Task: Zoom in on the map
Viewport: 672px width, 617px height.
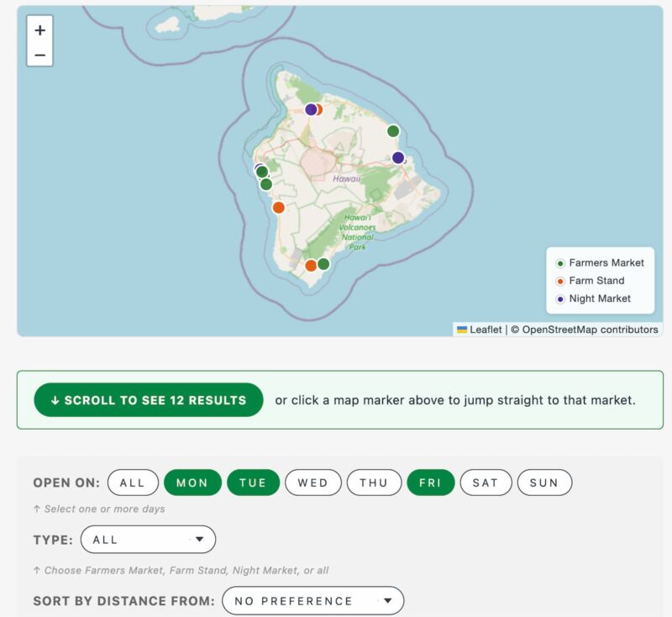Action: (x=39, y=30)
